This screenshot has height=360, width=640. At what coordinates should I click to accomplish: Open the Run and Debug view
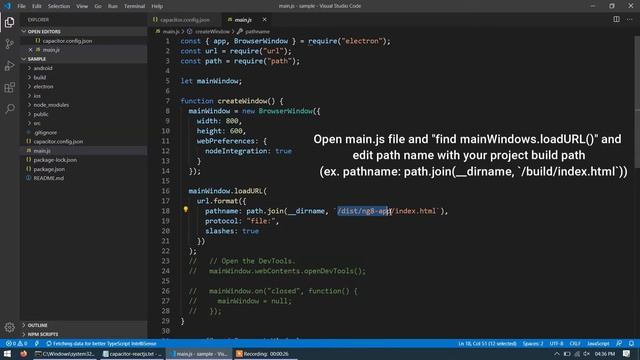coord(9,65)
